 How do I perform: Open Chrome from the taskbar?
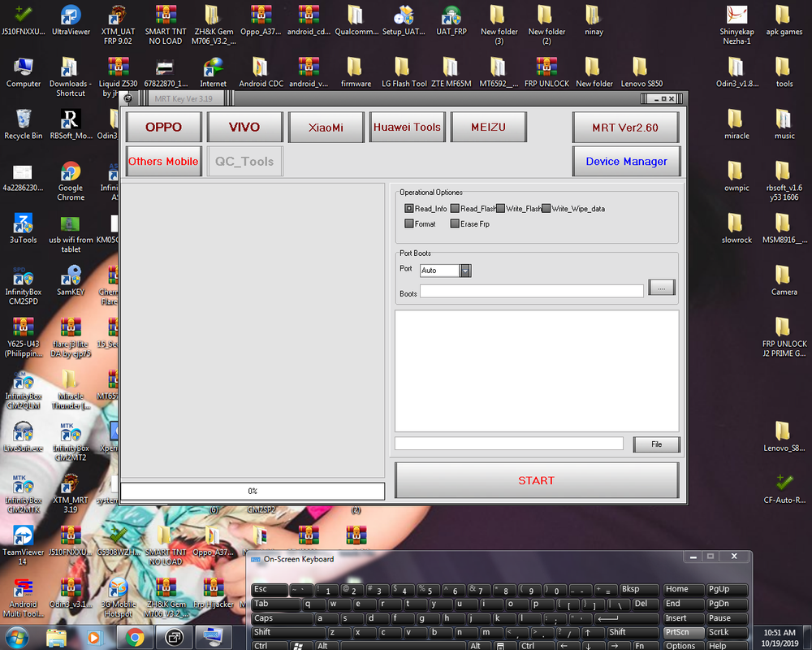(135, 638)
